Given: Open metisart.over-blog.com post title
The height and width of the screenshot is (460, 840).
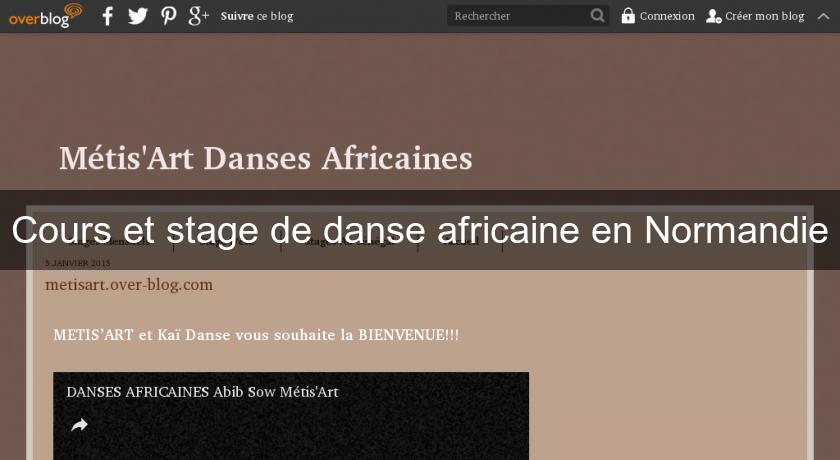Looking at the screenshot, I should (x=129, y=284).
